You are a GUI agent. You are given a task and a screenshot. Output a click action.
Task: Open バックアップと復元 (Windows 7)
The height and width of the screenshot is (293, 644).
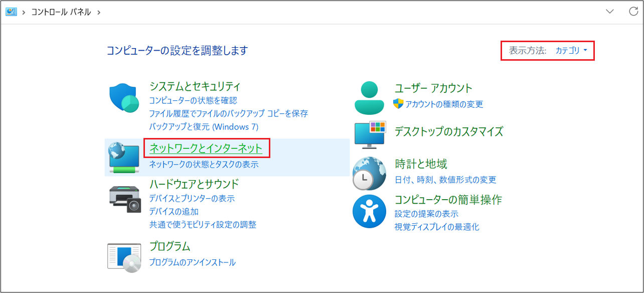pos(204,127)
